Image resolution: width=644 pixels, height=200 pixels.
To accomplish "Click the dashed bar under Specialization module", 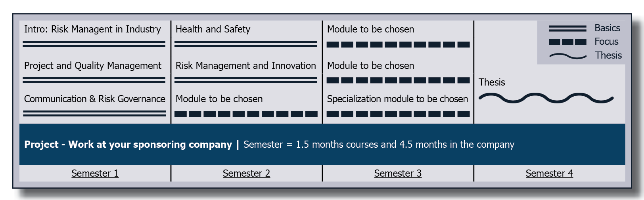I will (x=398, y=114).
